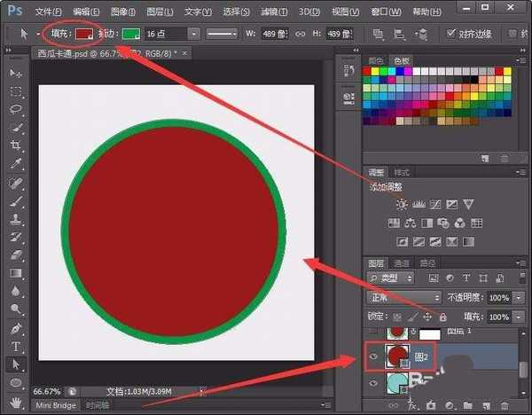Select the Lasso tool
532x415 pixels.
pos(16,109)
